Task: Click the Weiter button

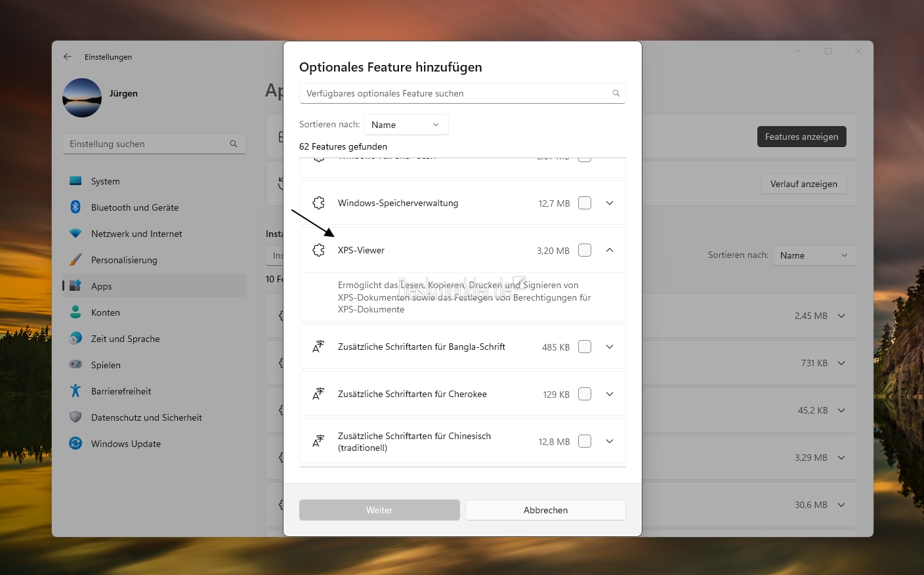Action: pos(379,510)
